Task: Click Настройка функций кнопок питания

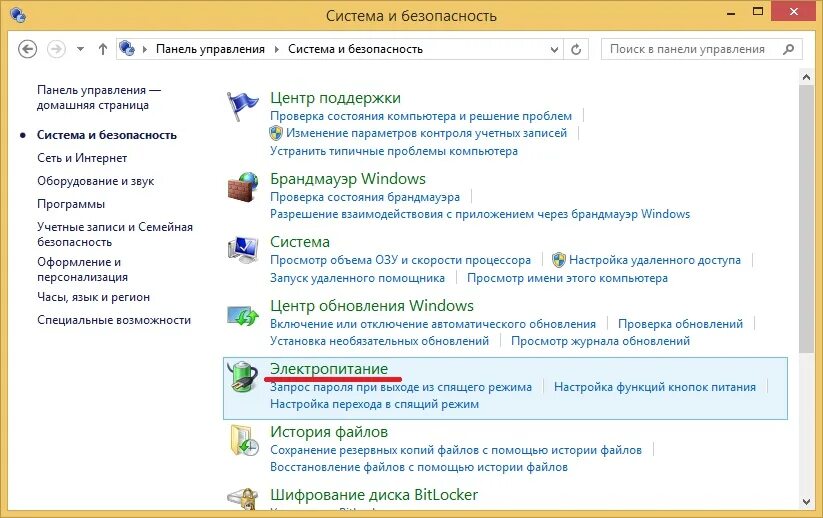Action: [x=655, y=387]
